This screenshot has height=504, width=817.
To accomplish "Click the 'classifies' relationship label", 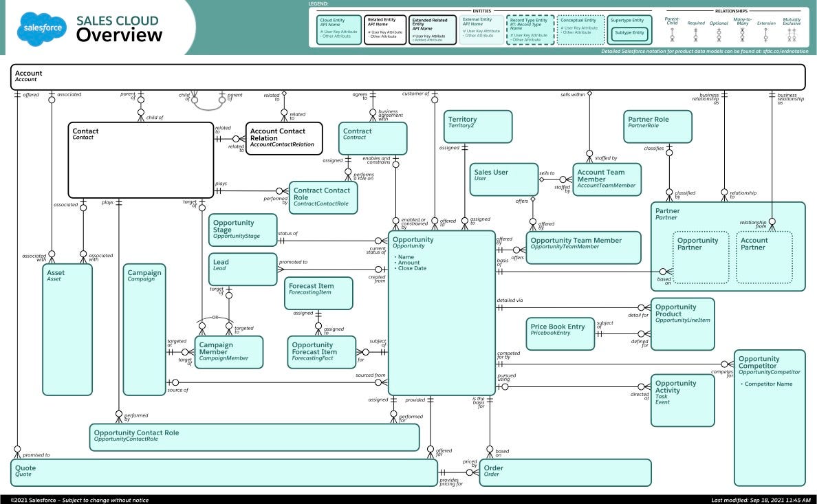I will point(654,149).
